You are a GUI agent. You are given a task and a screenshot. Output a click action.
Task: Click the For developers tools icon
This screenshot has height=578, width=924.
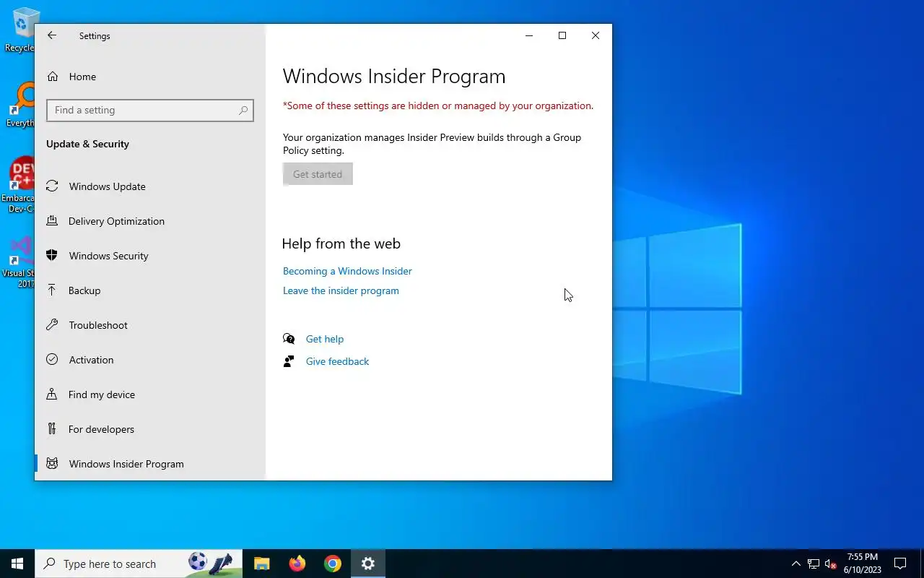point(52,429)
